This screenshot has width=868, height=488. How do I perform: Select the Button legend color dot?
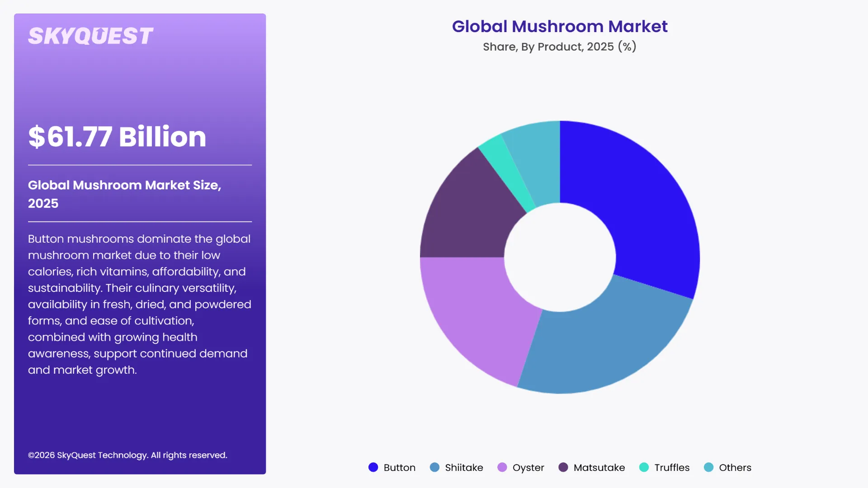pyautogui.click(x=373, y=468)
